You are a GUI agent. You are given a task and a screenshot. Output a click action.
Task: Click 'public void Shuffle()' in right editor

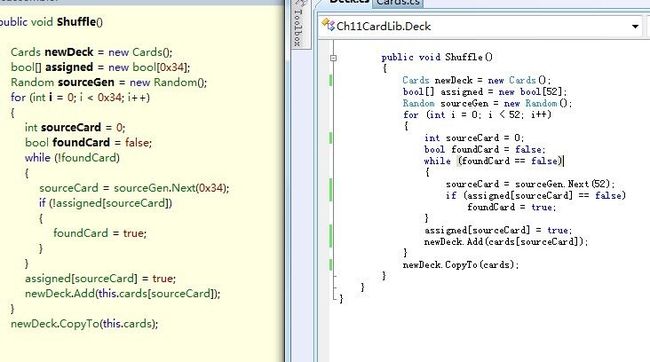(x=437, y=57)
